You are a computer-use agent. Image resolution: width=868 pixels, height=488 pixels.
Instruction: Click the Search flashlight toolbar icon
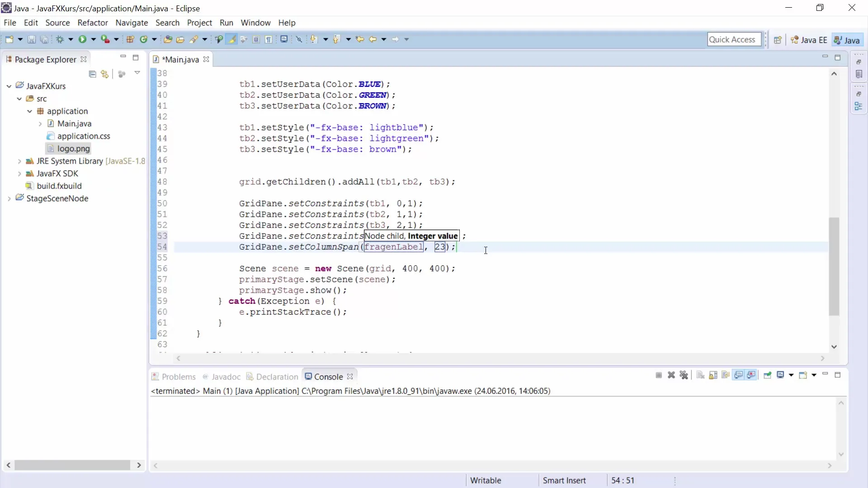194,39
